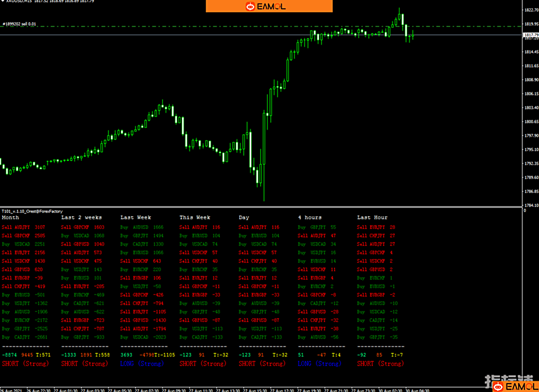The height and width of the screenshot is (392, 539).
Task: Click the '#1899202 sell 0.01' order label
Action: pyautogui.click(x=19, y=24)
